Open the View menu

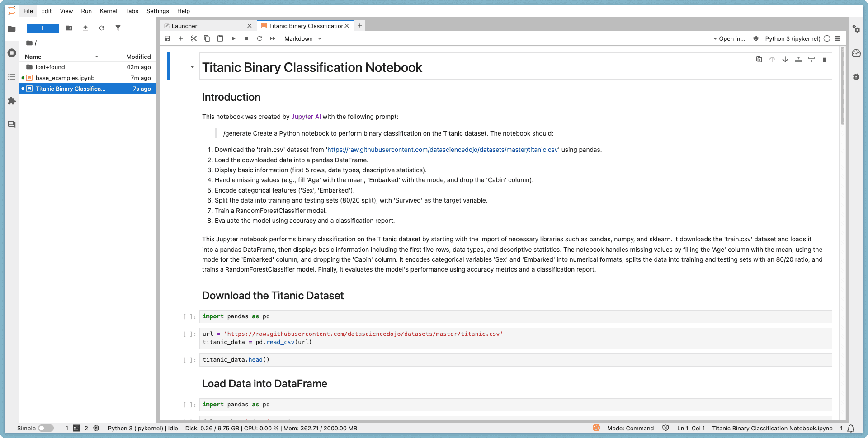pyautogui.click(x=66, y=11)
